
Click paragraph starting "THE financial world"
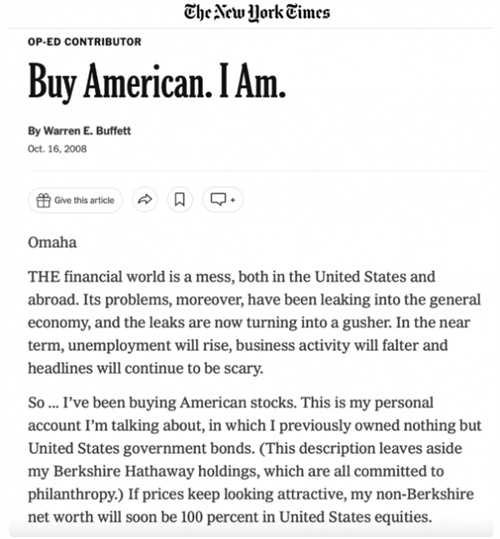click(x=254, y=322)
